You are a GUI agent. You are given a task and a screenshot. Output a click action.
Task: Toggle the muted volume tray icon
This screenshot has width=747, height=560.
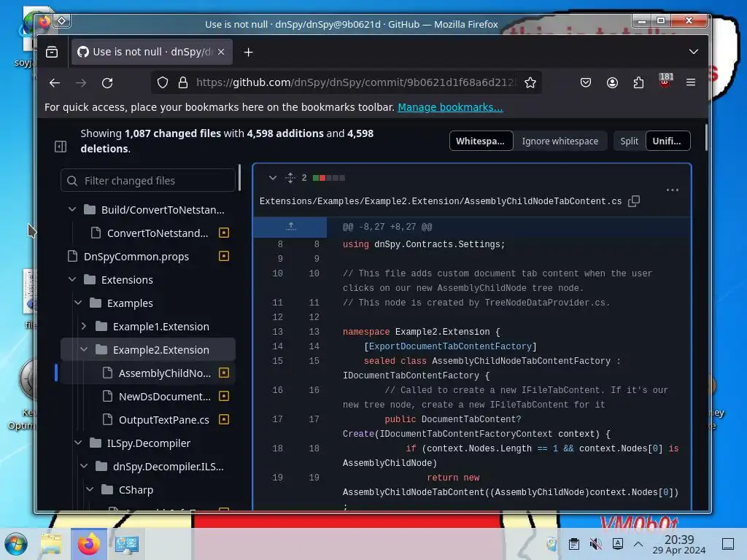(x=595, y=544)
